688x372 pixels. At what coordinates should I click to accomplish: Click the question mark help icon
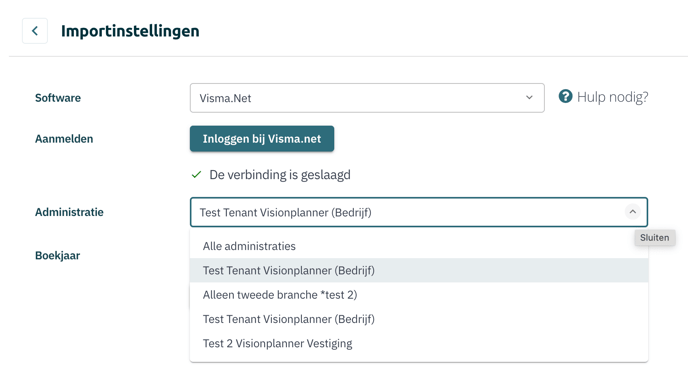[x=565, y=96]
